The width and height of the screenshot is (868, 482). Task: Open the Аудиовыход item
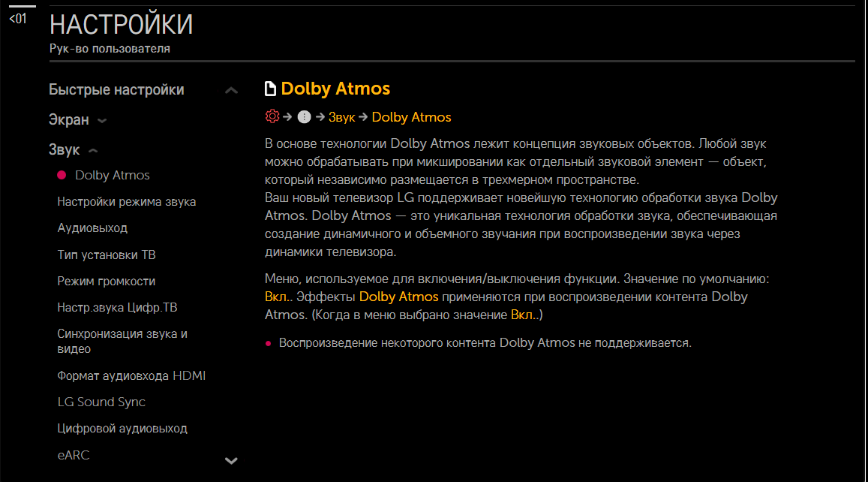pyautogui.click(x=92, y=227)
